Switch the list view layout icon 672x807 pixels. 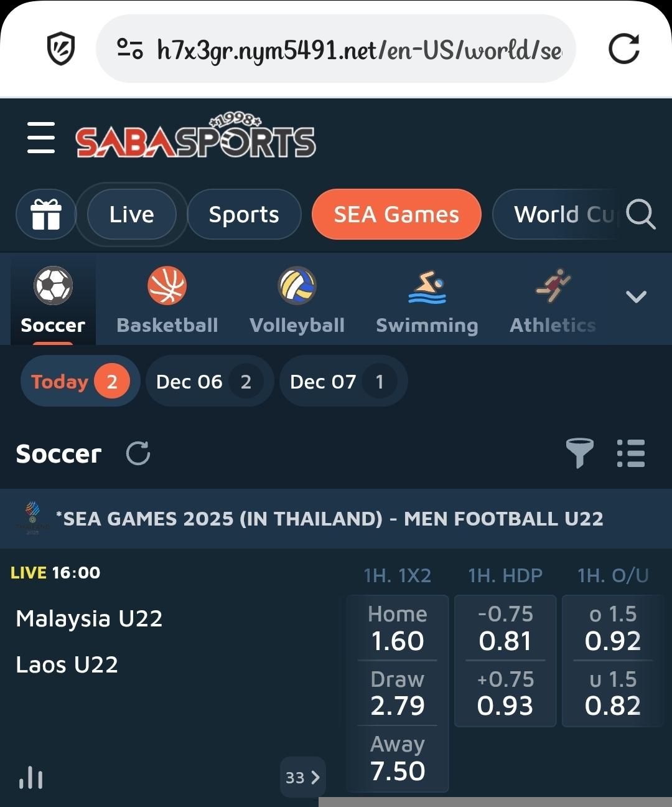pos(631,453)
